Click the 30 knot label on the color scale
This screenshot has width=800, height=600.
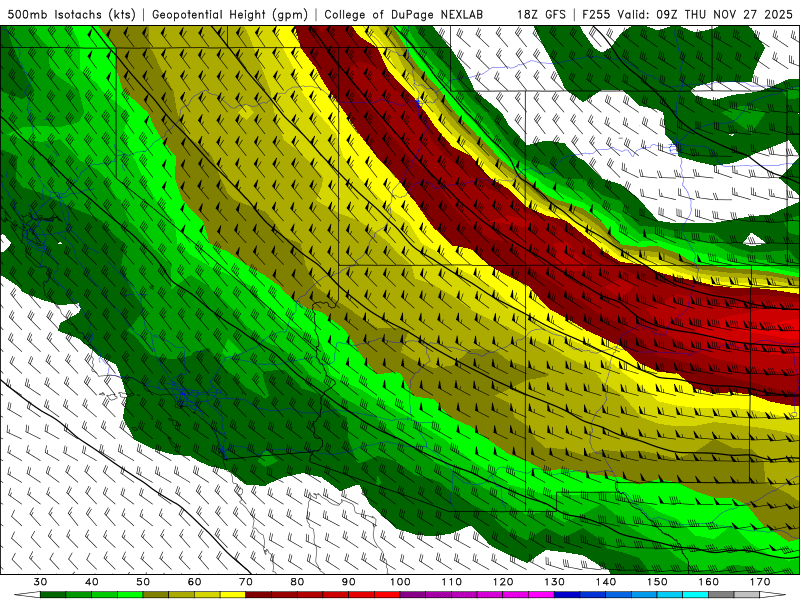point(40,582)
